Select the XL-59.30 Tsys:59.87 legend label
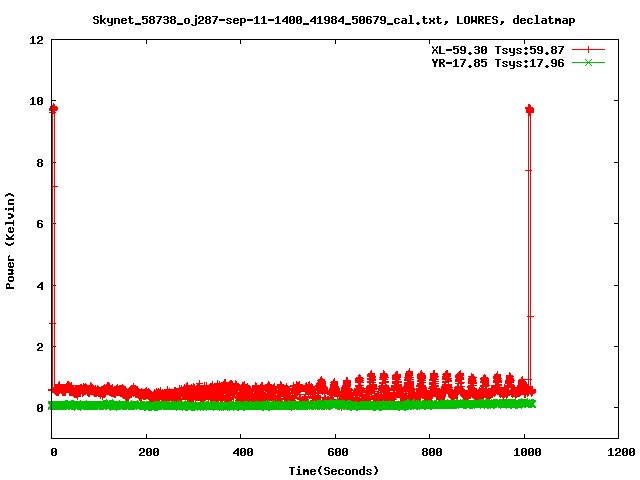 tap(498, 50)
